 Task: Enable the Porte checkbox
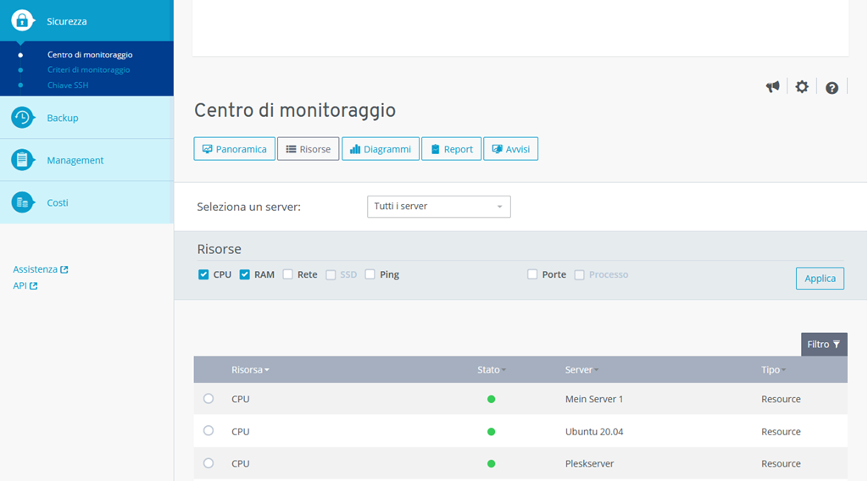coord(532,274)
